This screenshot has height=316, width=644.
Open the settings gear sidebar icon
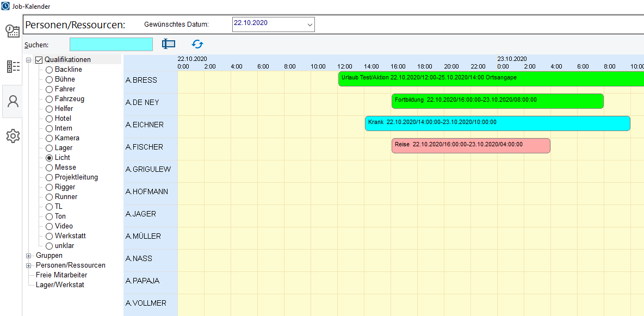tap(13, 135)
